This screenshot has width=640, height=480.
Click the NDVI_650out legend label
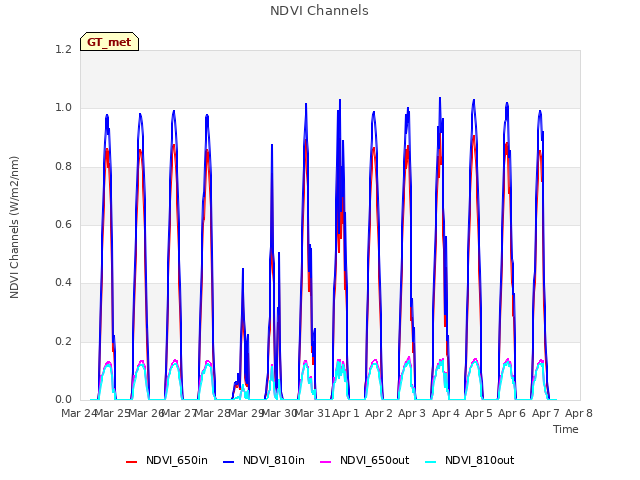(x=374, y=460)
